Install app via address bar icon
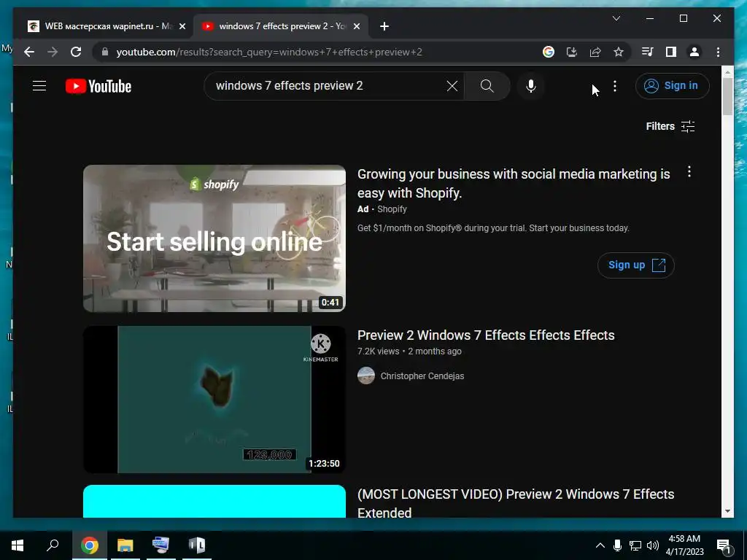The height and width of the screenshot is (560, 747). [x=572, y=52]
